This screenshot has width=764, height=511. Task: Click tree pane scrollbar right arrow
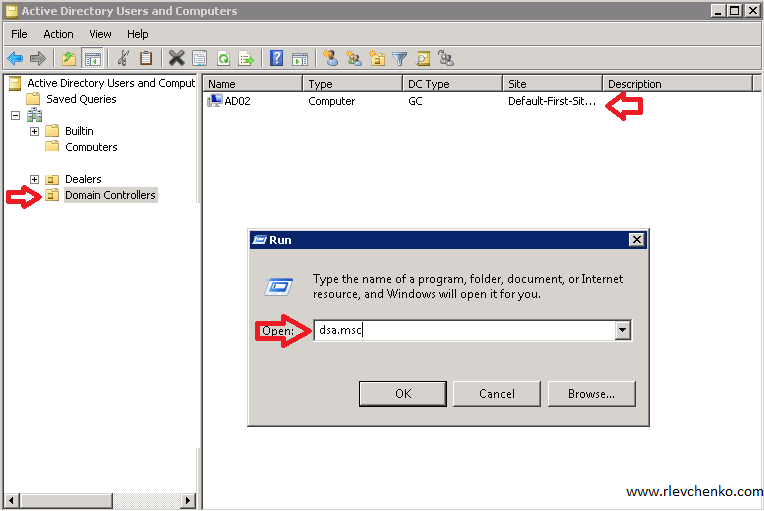187,500
